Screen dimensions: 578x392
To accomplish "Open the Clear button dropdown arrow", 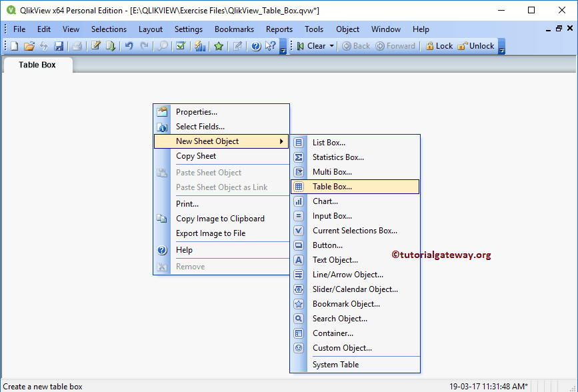I will point(331,46).
